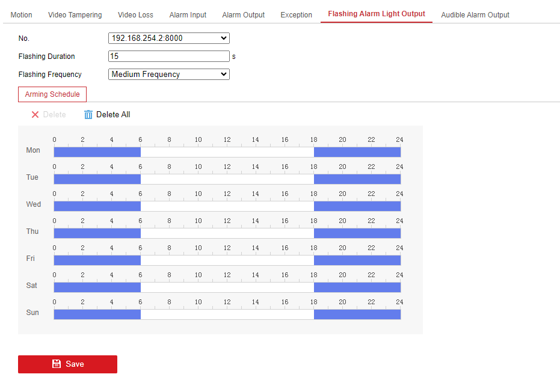
Task: Open the Alarm Output tab
Action: [243, 15]
